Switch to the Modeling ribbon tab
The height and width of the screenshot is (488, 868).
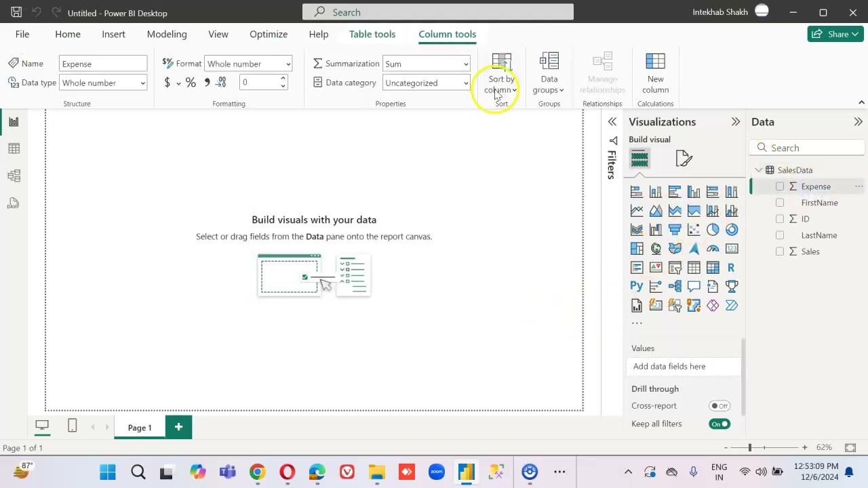[167, 34]
